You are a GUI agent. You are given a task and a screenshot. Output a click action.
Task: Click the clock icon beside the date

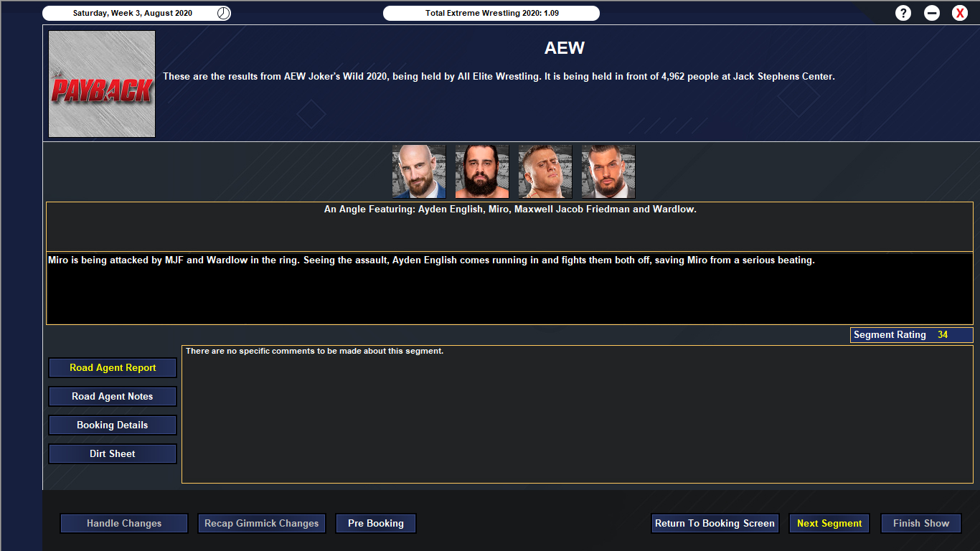(x=223, y=13)
